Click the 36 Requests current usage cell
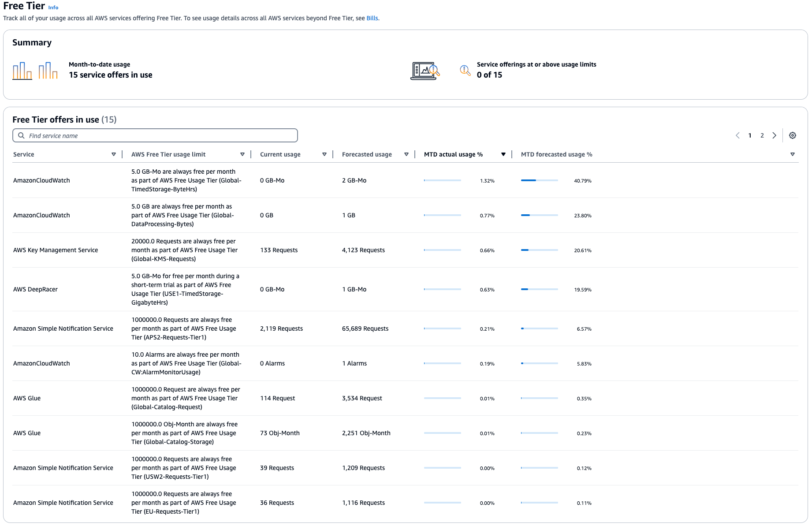Image resolution: width=812 pixels, height=526 pixels. point(277,503)
